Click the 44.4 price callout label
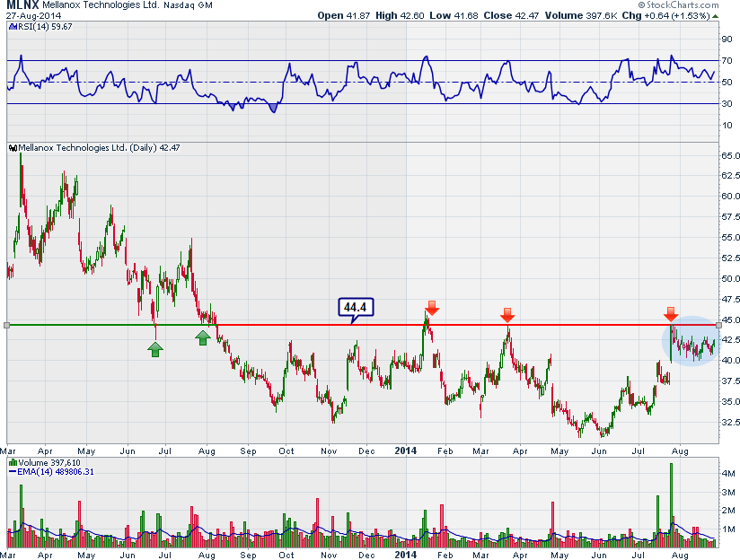 pos(356,308)
